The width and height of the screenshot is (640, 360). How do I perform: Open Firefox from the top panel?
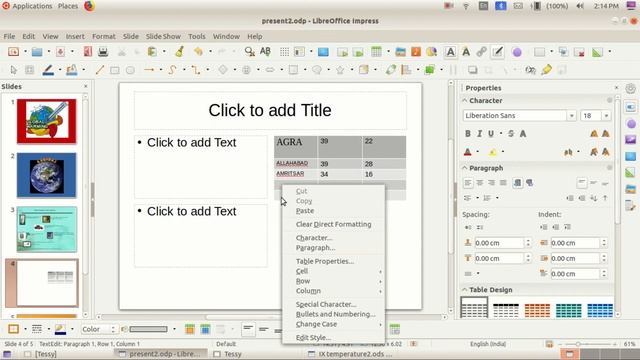(89, 6)
